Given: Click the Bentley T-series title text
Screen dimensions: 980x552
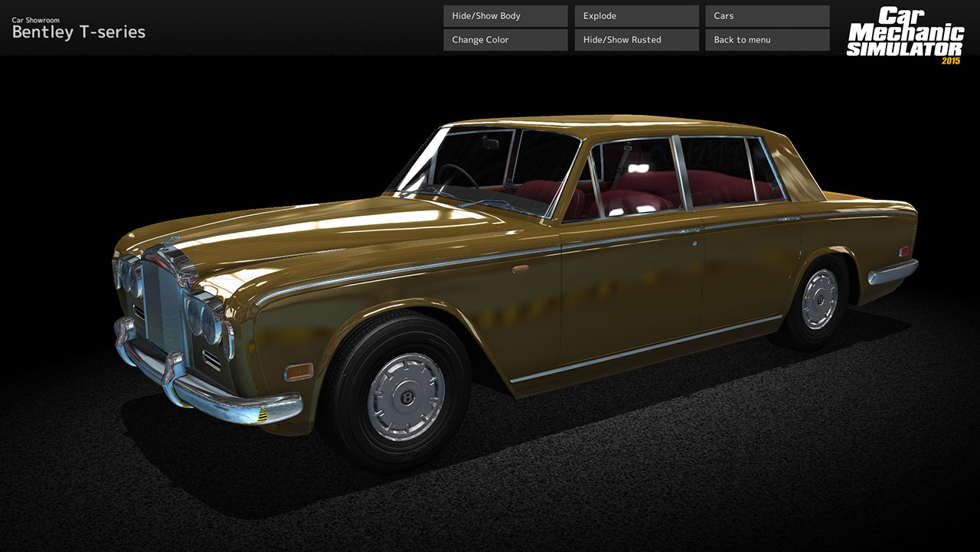Looking at the screenshot, I should click(x=77, y=32).
